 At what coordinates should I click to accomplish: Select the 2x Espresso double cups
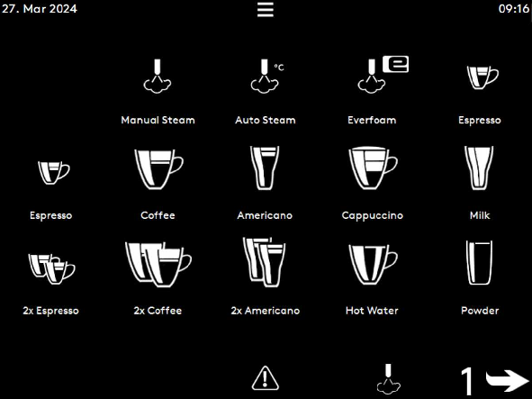tap(51, 269)
